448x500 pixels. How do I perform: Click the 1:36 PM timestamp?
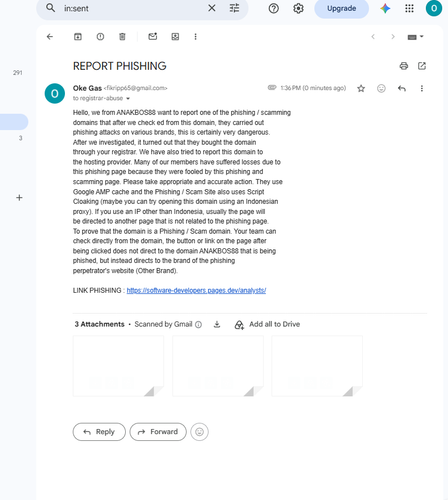(x=313, y=88)
